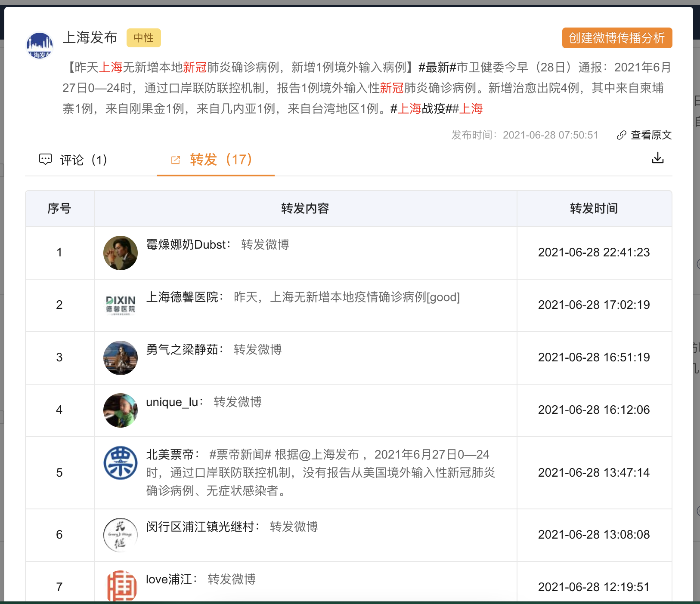700x604 pixels.
Task: Click the chain-link icon beside 查看原文
Action: coord(621,135)
